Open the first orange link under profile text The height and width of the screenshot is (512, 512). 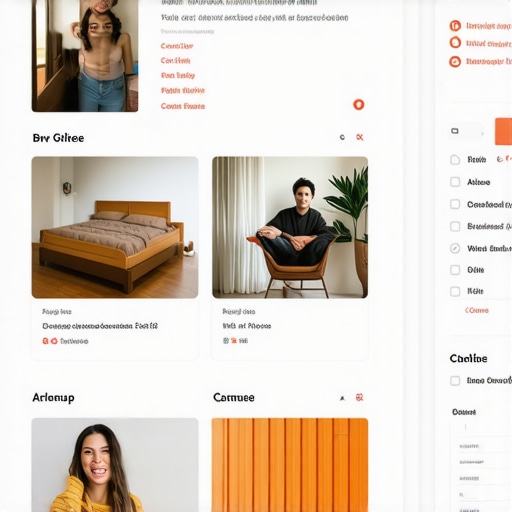coord(177,46)
